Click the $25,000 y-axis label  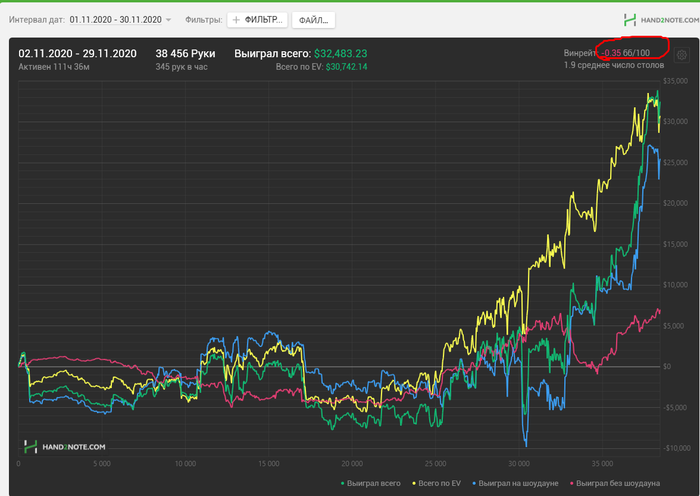coord(675,163)
